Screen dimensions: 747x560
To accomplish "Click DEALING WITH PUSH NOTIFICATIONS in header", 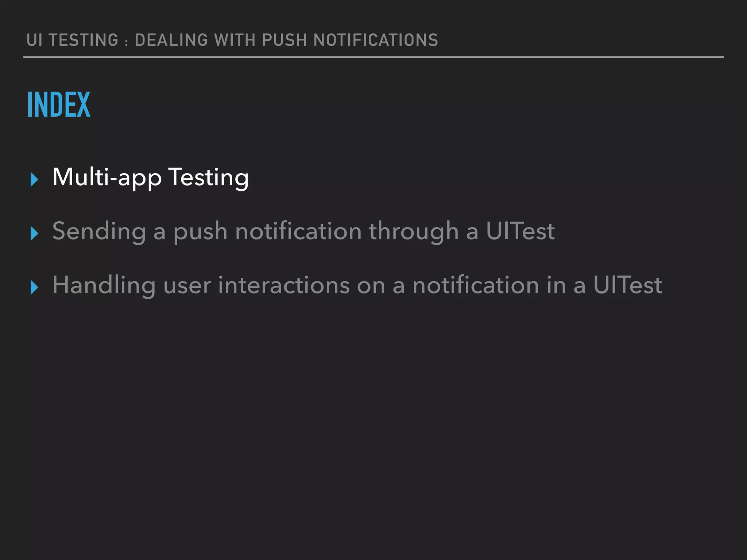I will pos(286,40).
